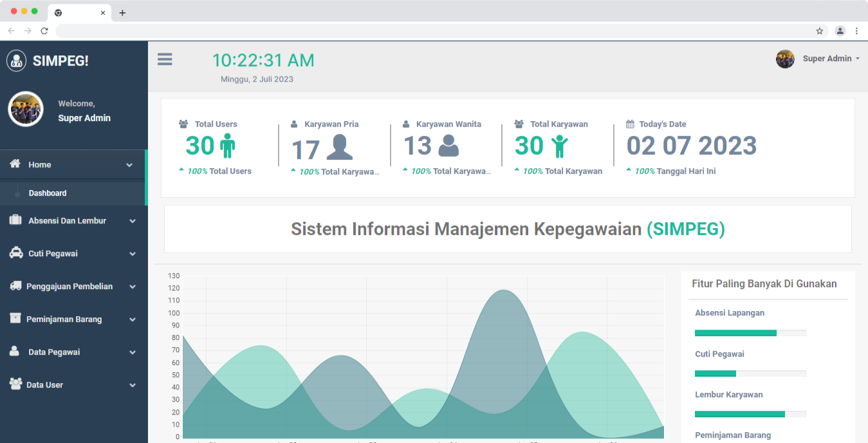
Task: Select Dashboard in the sidebar
Action: [x=48, y=193]
